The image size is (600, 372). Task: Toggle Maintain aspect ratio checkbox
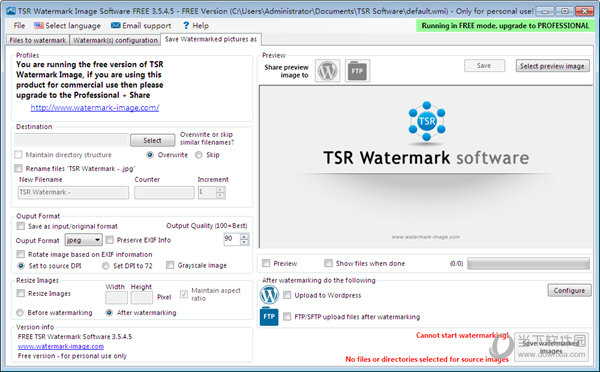[184, 294]
